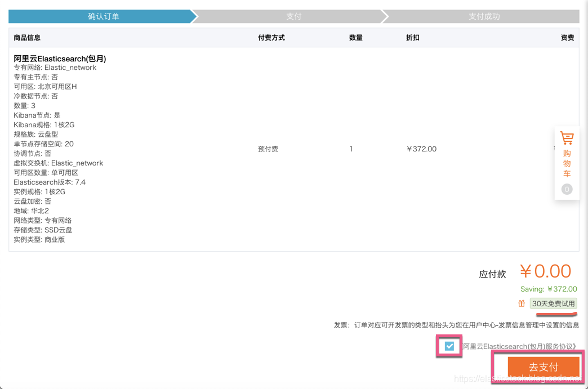Image resolution: width=588 pixels, height=389 pixels.
Task: Click the 实例类型: 商业版 line
Action: (39, 239)
